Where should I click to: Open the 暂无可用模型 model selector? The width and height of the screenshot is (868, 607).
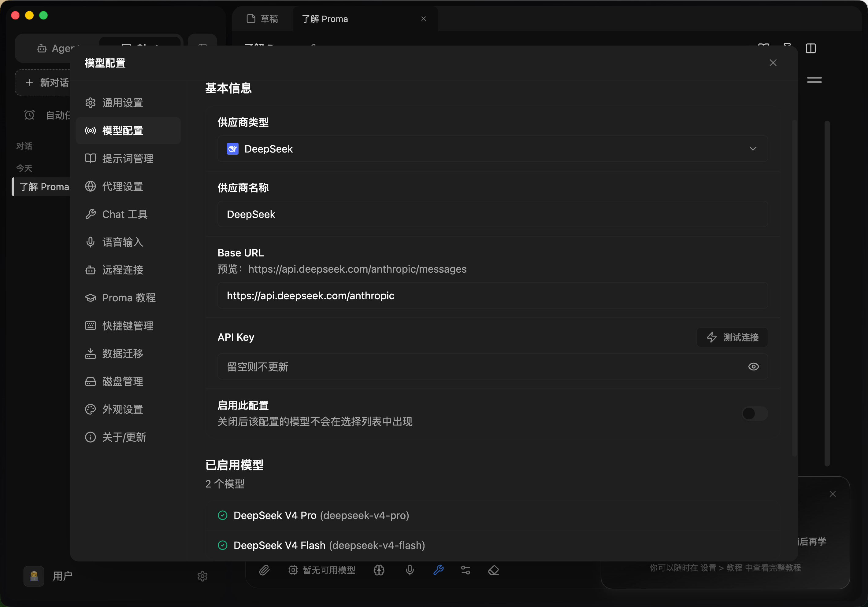321,570
